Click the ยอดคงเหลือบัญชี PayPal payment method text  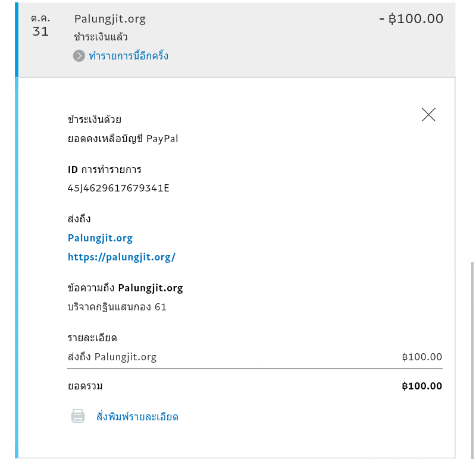click(123, 139)
